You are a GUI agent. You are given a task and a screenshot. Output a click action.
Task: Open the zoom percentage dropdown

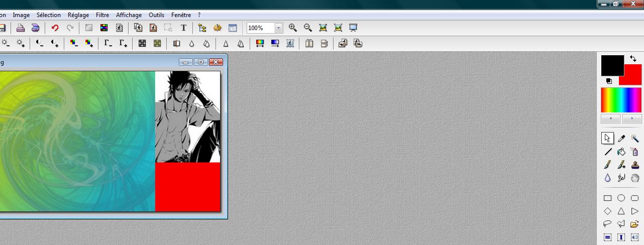pyautogui.click(x=278, y=28)
